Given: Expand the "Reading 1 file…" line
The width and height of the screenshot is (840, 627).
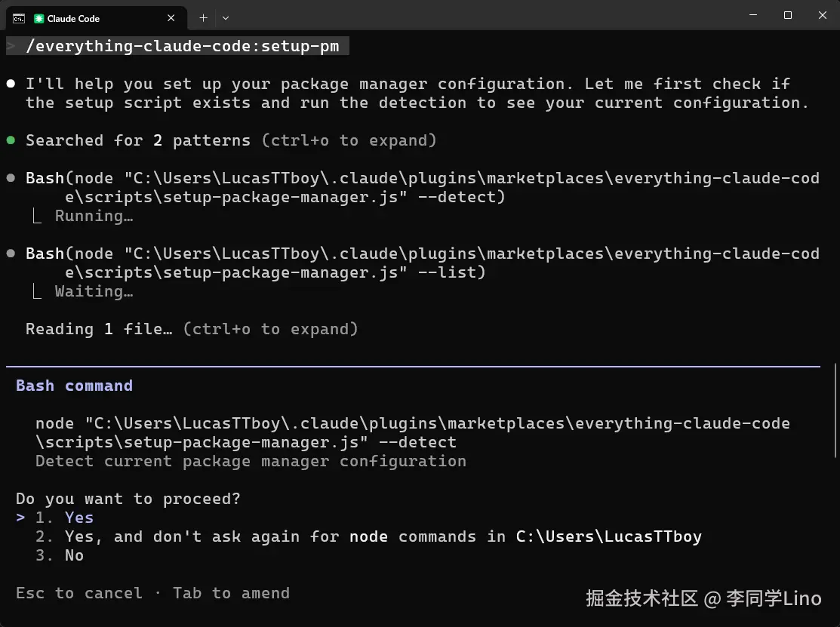Looking at the screenshot, I should click(98, 329).
